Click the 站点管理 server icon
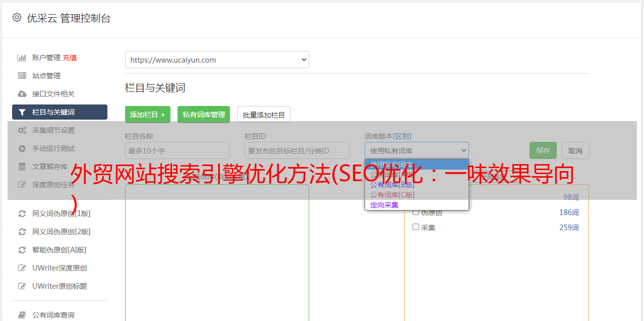The height and width of the screenshot is (321, 644). (22, 76)
